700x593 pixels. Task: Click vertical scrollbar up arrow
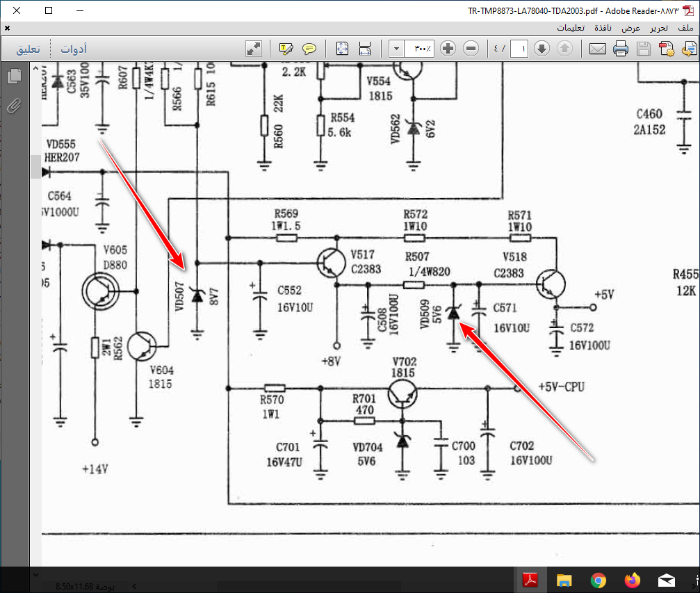tap(35, 68)
